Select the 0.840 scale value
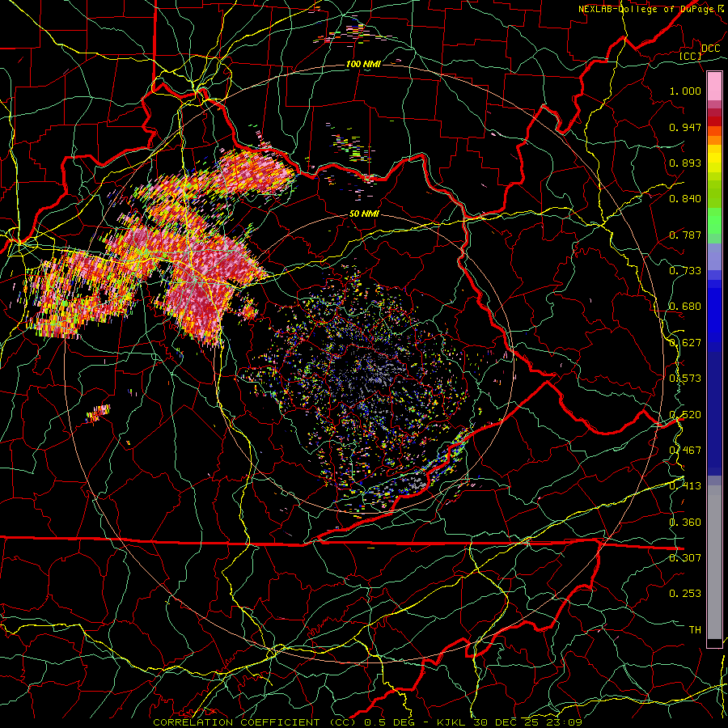The height and width of the screenshot is (728, 728). pos(685,199)
